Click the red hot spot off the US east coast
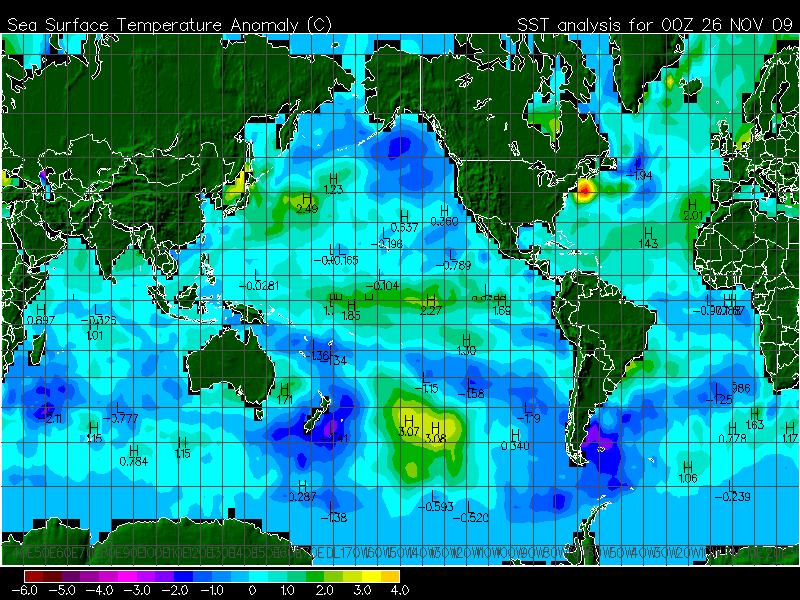The height and width of the screenshot is (600, 800). point(585,186)
